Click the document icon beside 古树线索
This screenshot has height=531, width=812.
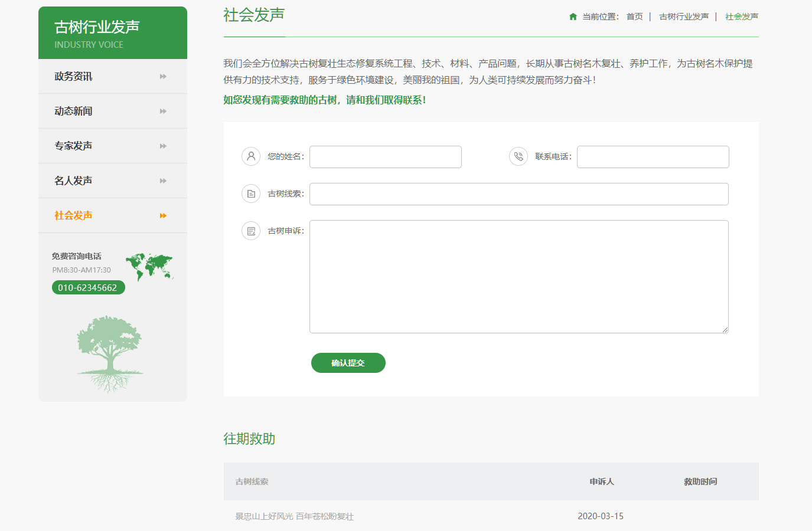click(x=251, y=194)
